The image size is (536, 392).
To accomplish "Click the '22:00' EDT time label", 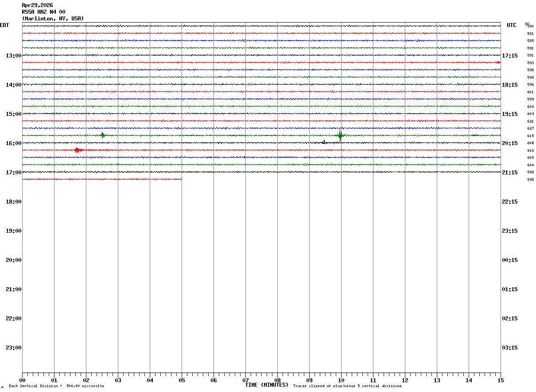I will pyautogui.click(x=13, y=319).
